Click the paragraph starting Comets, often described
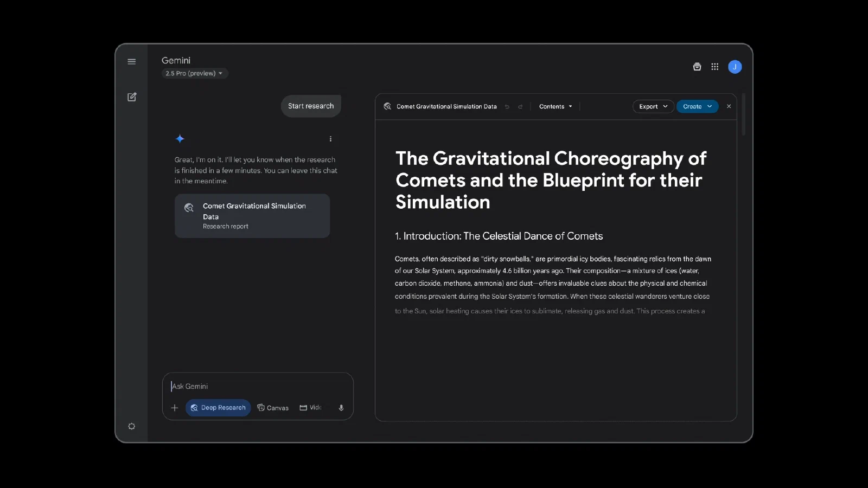 point(553,285)
